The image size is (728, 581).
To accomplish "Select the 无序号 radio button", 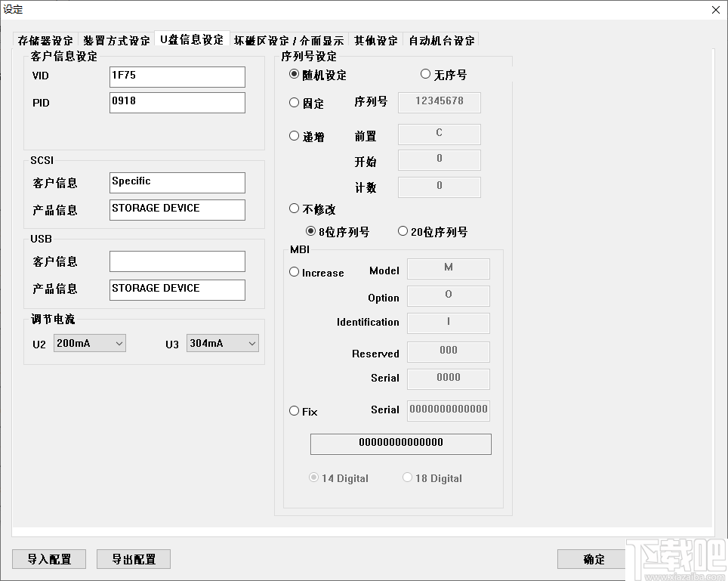I will tap(425, 73).
